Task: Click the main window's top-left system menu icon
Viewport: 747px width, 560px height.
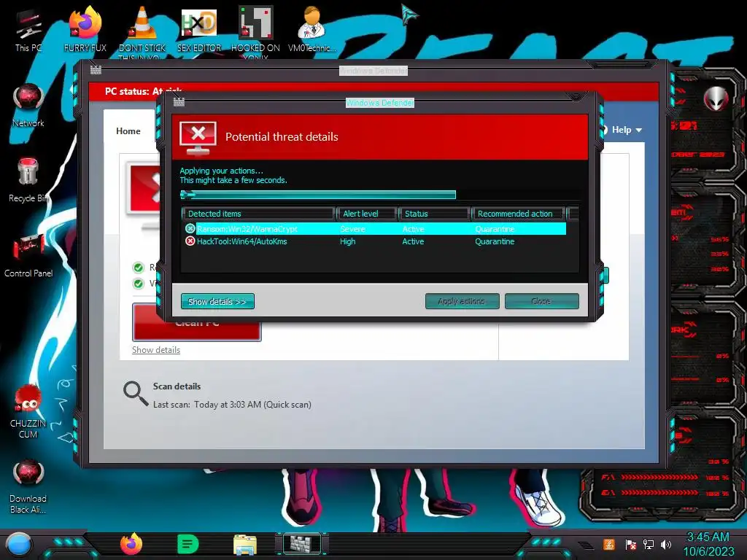Action: (96, 70)
